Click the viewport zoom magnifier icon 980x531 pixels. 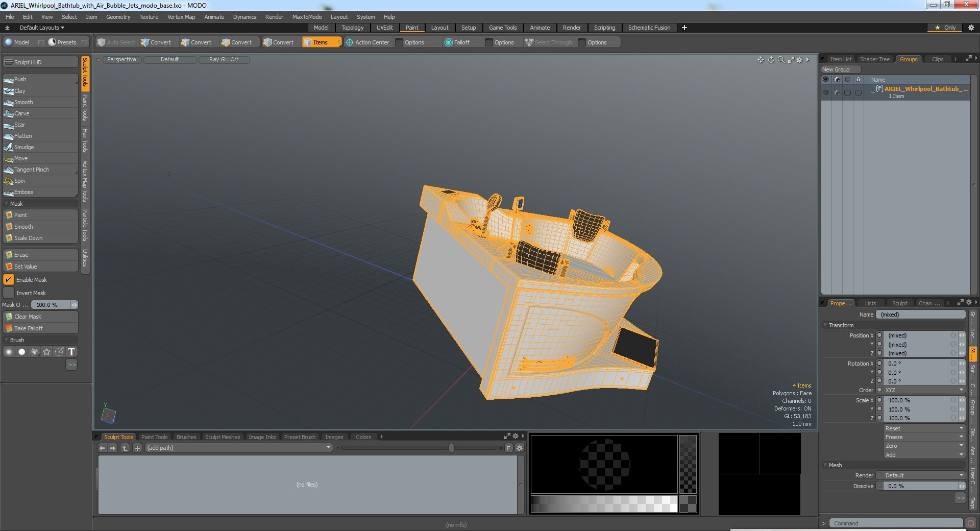pos(781,60)
